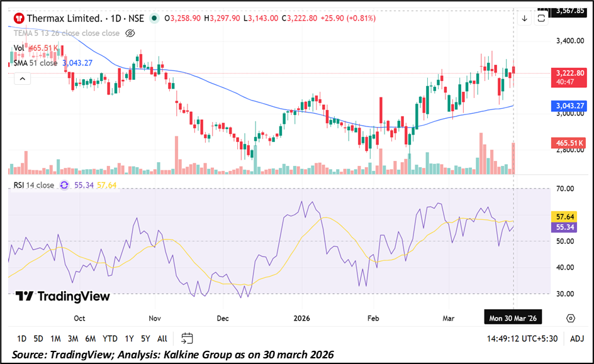The image size is (594, 364).
Task: Show the All time range
Action: [162, 338]
